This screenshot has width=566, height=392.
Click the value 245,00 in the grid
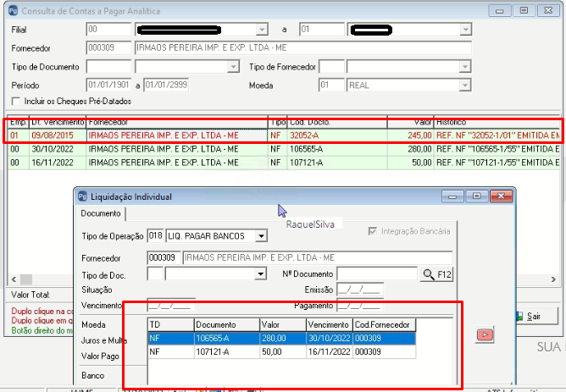pyautogui.click(x=419, y=135)
